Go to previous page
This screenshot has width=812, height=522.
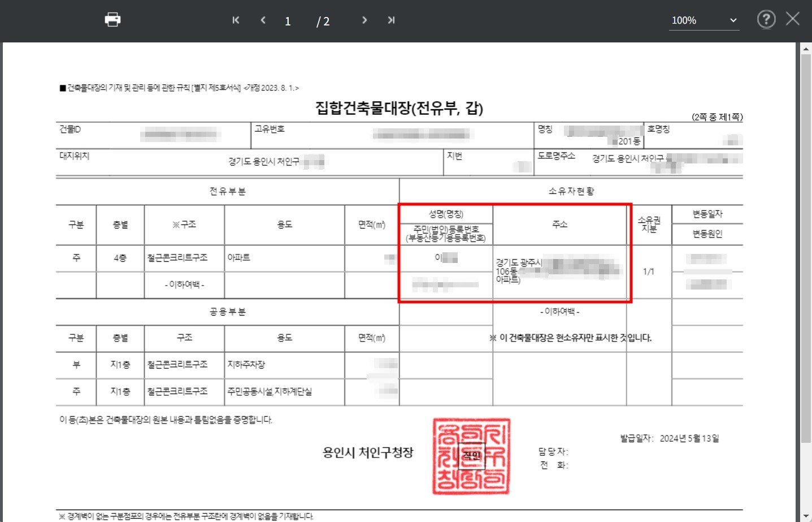[263, 20]
